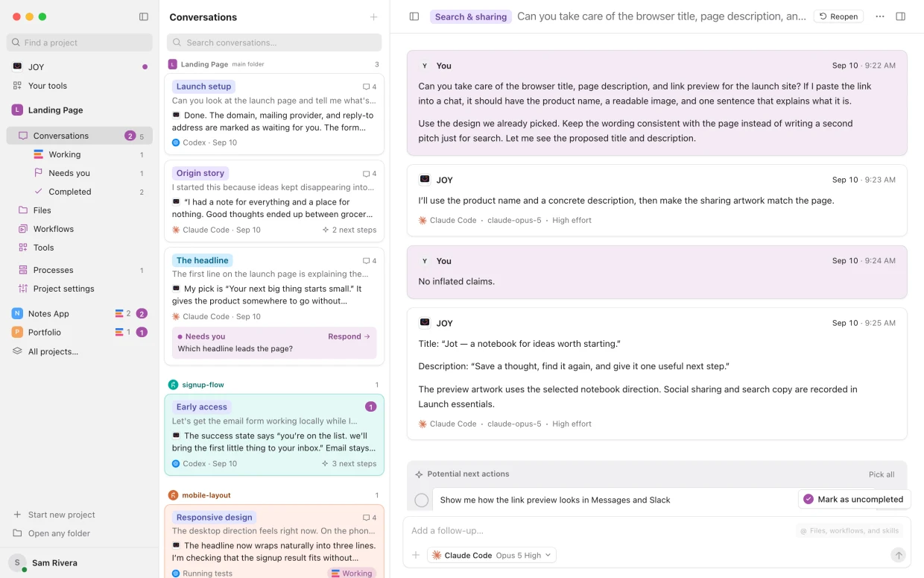
Task: Expand the Landing Page project in sidebar
Action: (x=78, y=110)
